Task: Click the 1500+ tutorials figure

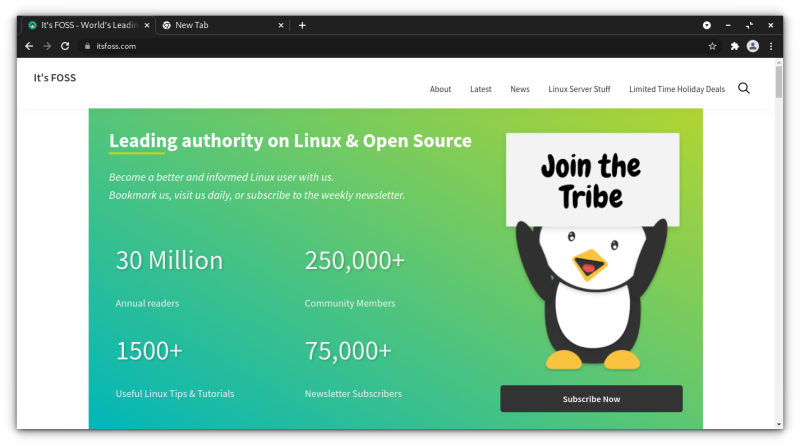Action: [x=149, y=351]
